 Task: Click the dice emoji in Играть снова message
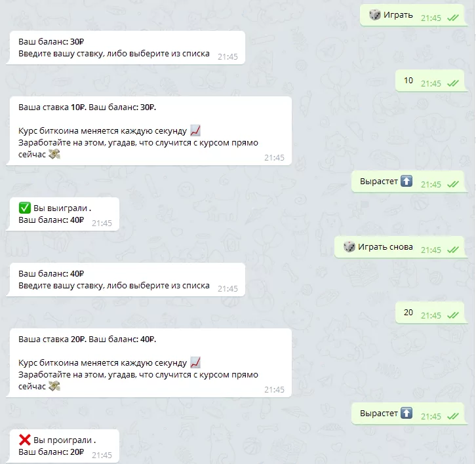coord(349,246)
